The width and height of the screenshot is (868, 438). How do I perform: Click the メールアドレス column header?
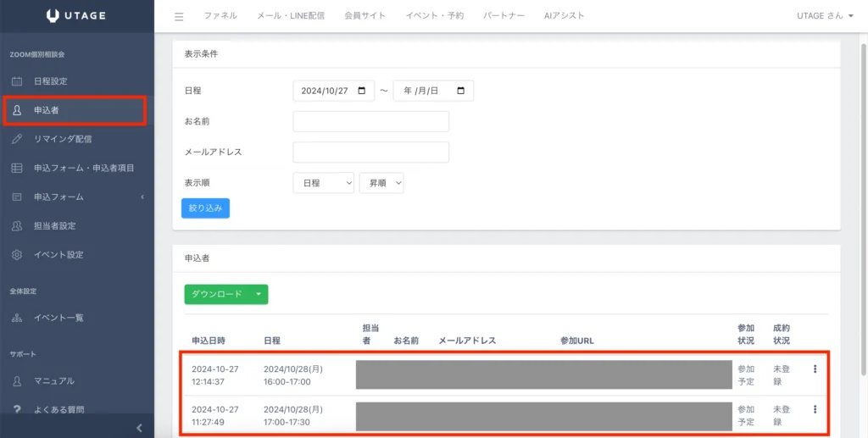coord(467,341)
